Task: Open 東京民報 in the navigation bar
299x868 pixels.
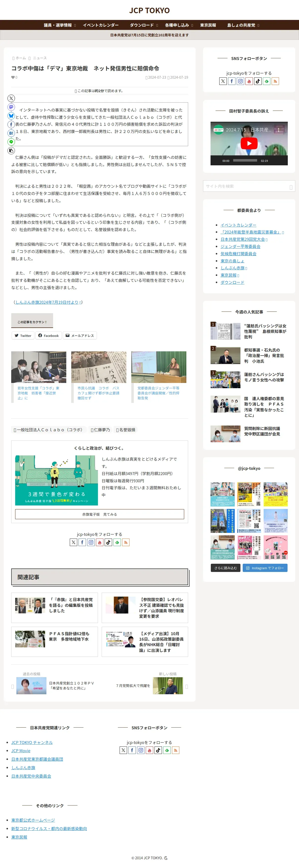Action: pos(208,25)
